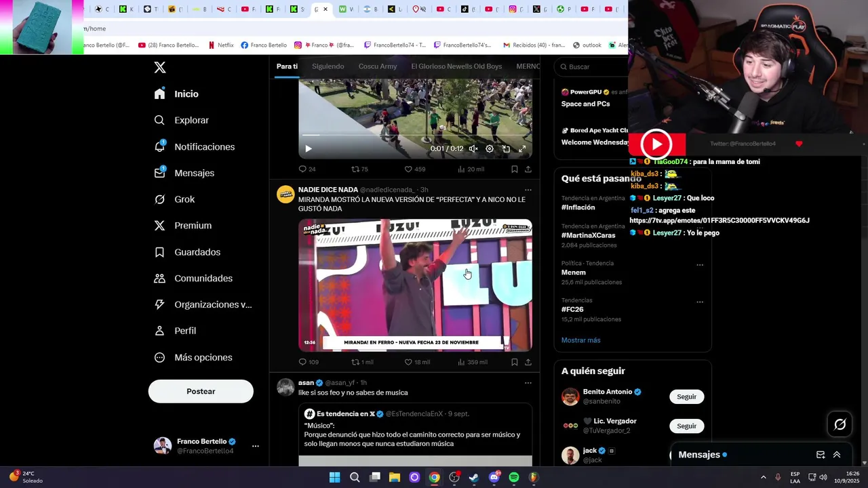Bookmark the NADIE DICE NADA post

[514, 362]
